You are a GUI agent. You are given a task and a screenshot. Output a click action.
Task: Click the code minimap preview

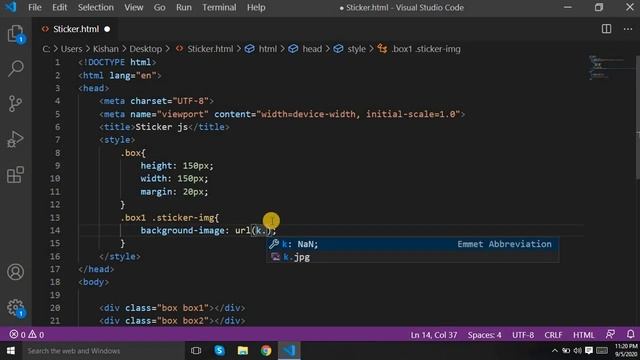click(608, 67)
